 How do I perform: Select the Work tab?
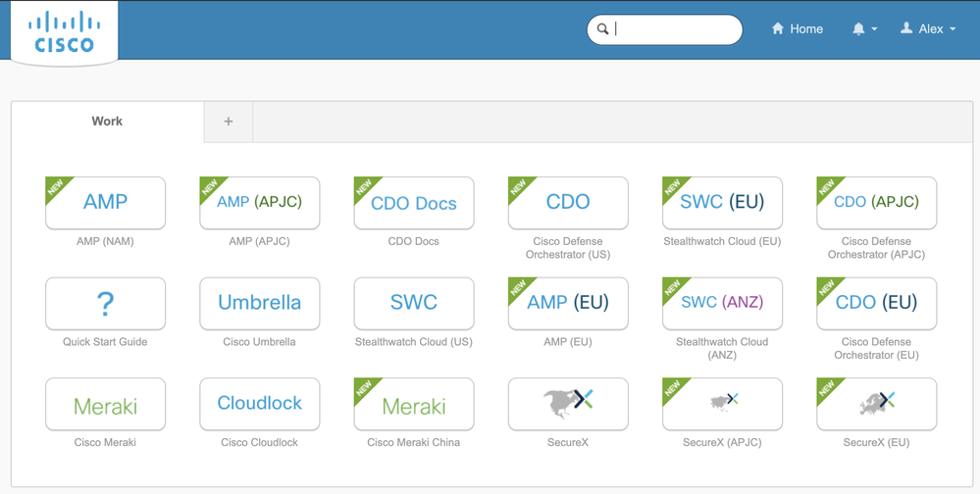(x=107, y=122)
